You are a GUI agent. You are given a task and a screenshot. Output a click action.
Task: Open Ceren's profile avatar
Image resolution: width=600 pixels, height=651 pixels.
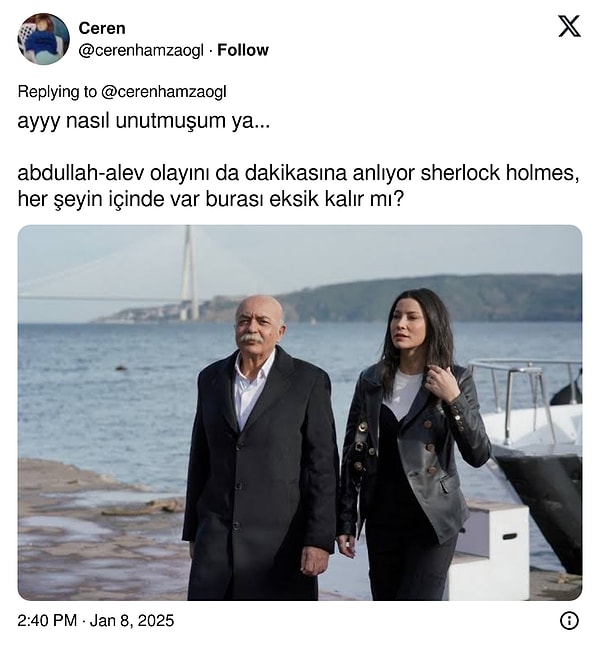pos(43,39)
